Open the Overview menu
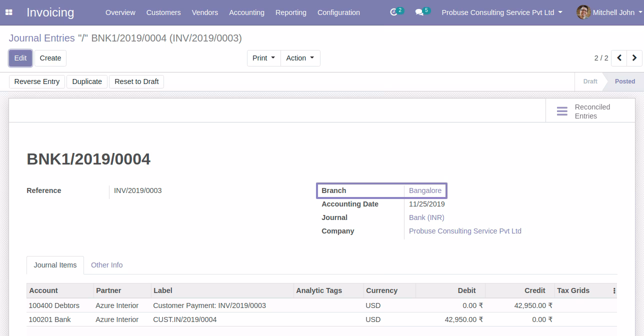The height and width of the screenshot is (336, 644). click(120, 12)
